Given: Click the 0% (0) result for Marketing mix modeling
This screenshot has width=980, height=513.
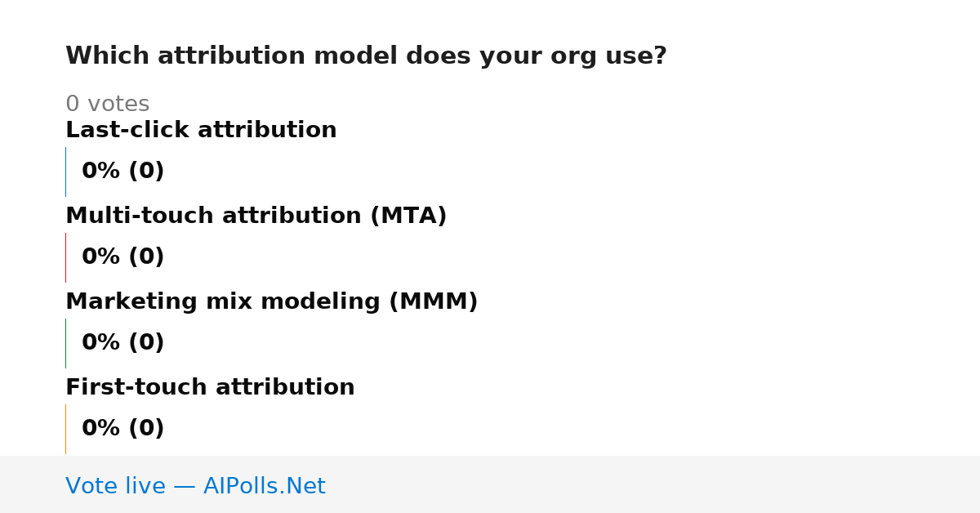Looking at the screenshot, I should point(123,343).
